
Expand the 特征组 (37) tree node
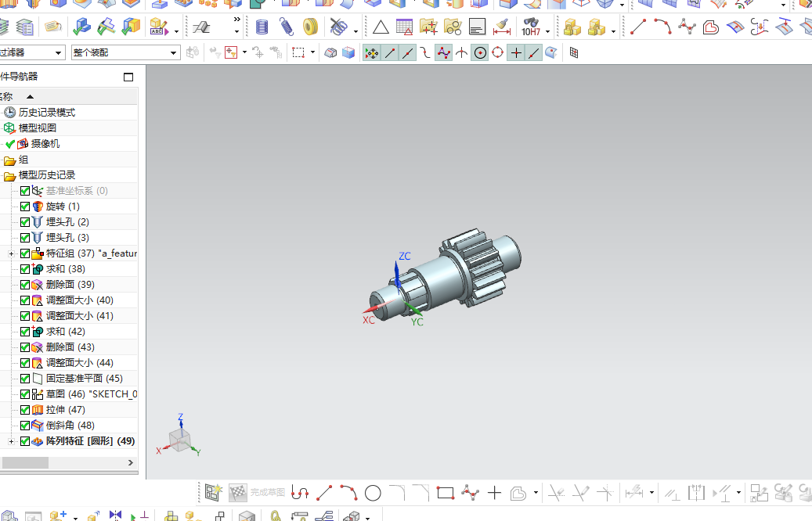pyautogui.click(x=11, y=253)
